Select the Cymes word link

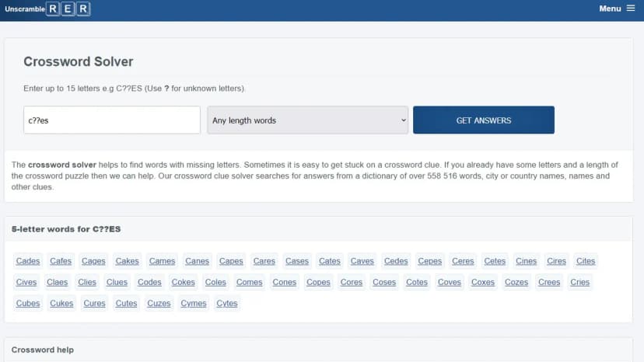coord(194,303)
